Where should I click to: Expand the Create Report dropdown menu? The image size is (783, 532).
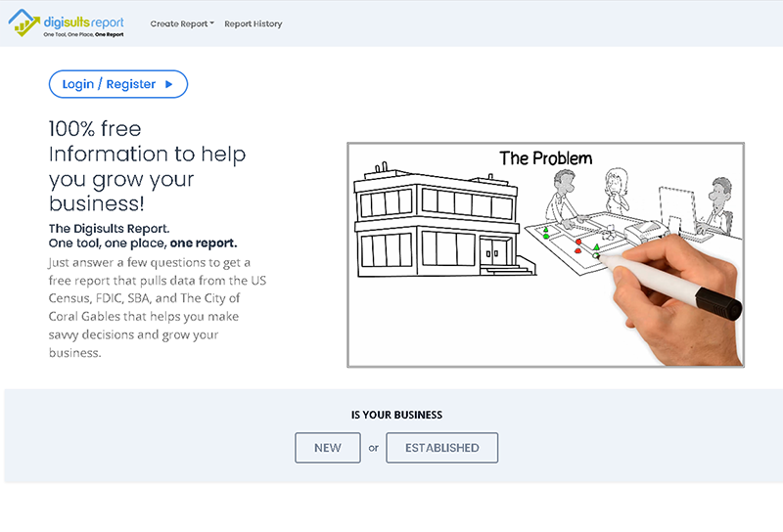[182, 23]
